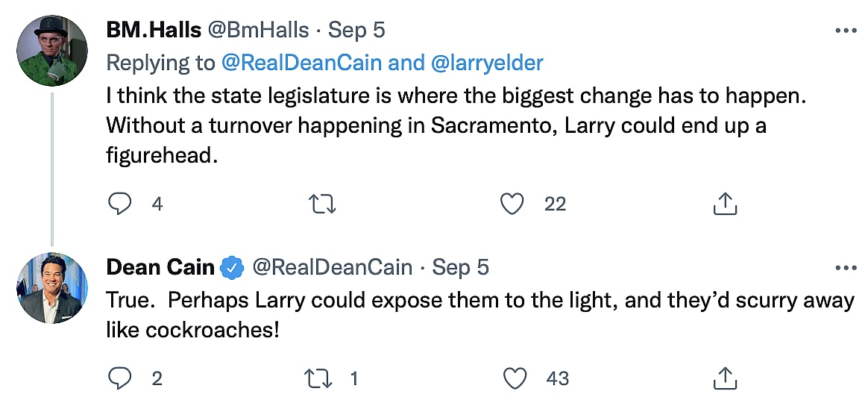Open more options for BM.Halls' tweet
The height and width of the screenshot is (406, 868).
846,31
